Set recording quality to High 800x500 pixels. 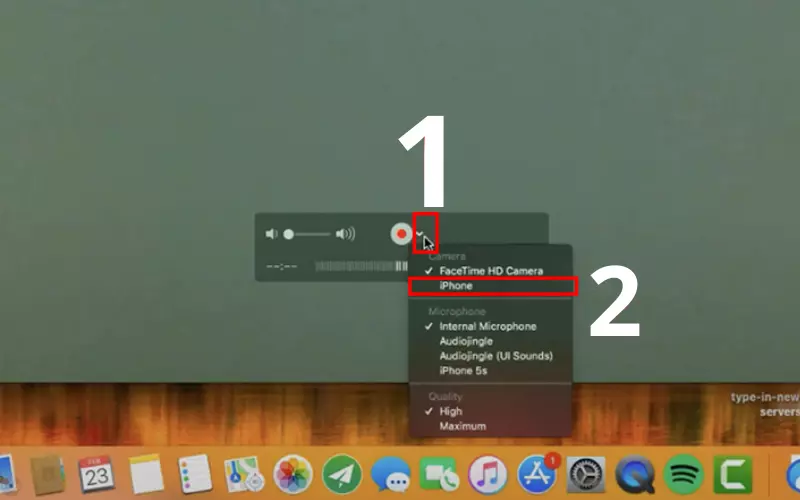pyautogui.click(x=491, y=411)
